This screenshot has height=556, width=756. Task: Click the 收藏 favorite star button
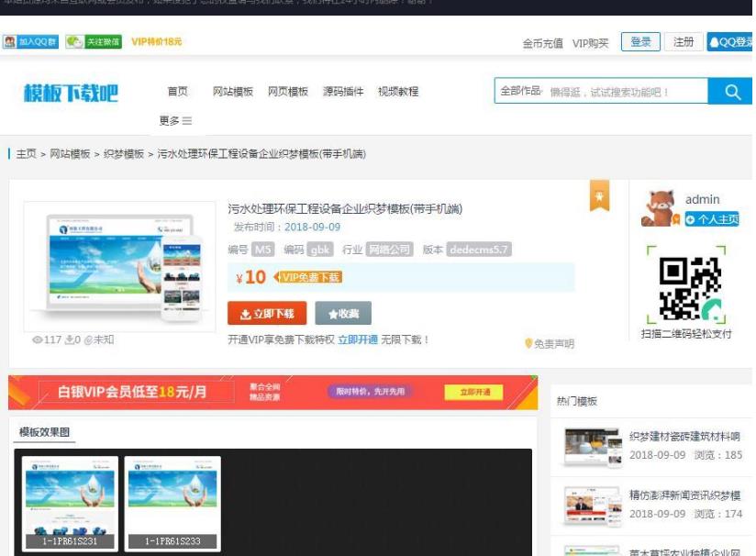[x=343, y=314]
